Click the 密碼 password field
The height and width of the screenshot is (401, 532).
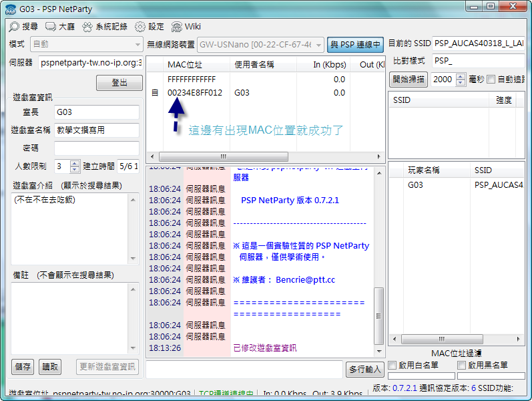tap(97, 148)
